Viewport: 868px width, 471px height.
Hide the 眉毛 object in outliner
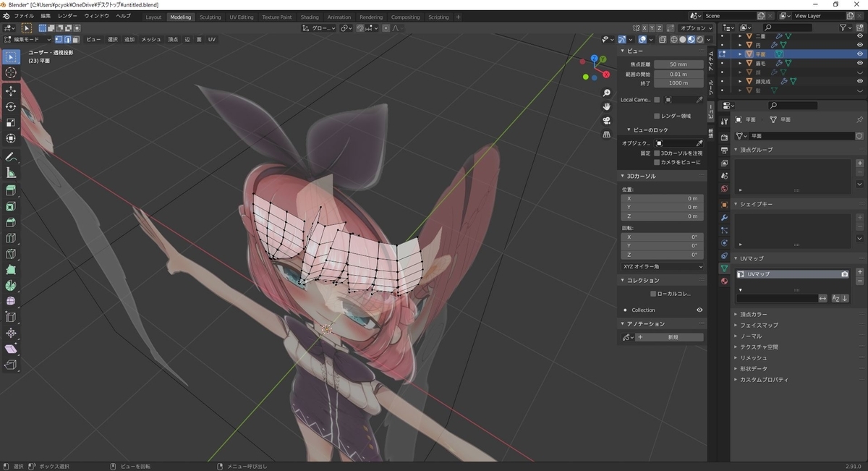860,63
